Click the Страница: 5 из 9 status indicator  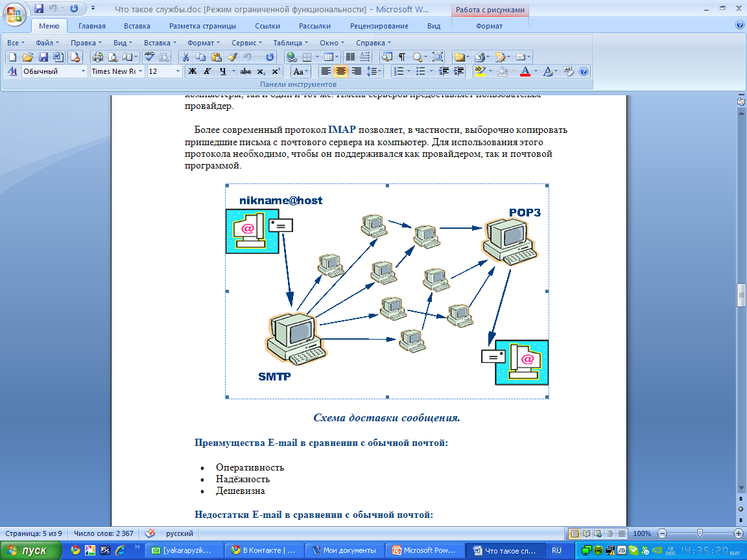point(34,533)
